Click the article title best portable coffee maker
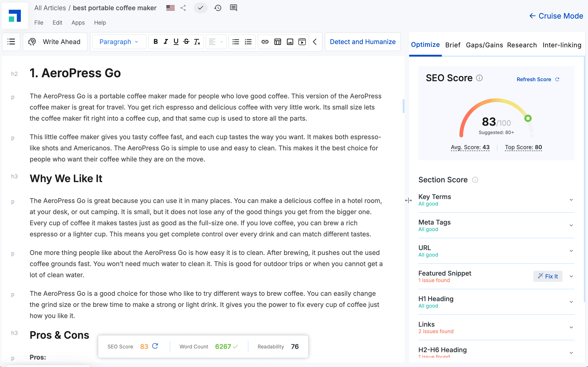 point(115,8)
